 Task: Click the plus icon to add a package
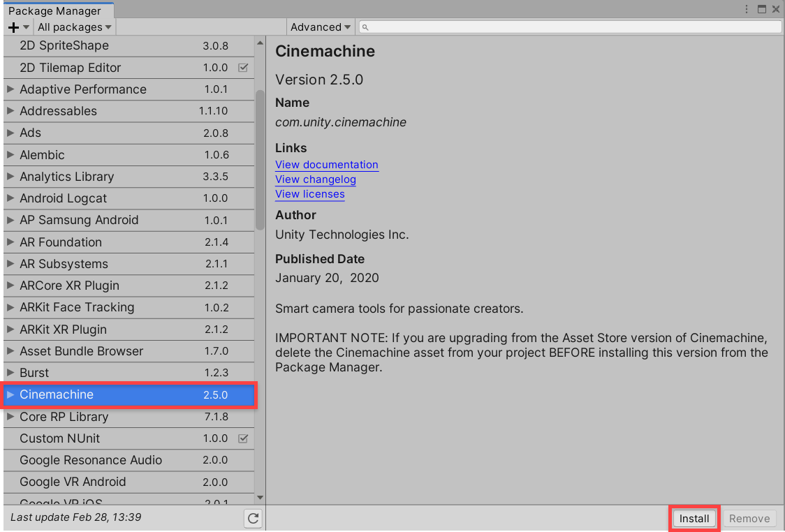tap(14, 27)
